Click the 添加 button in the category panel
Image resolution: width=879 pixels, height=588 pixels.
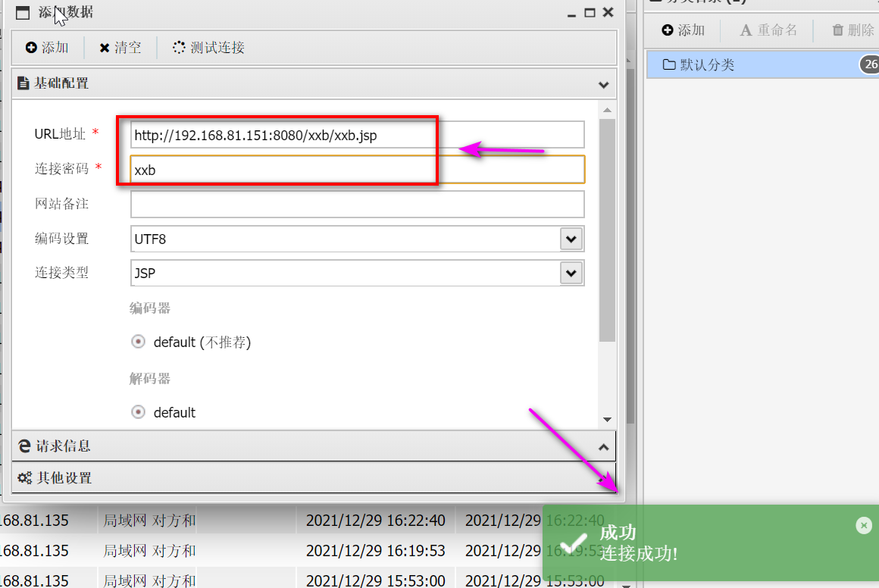683,30
